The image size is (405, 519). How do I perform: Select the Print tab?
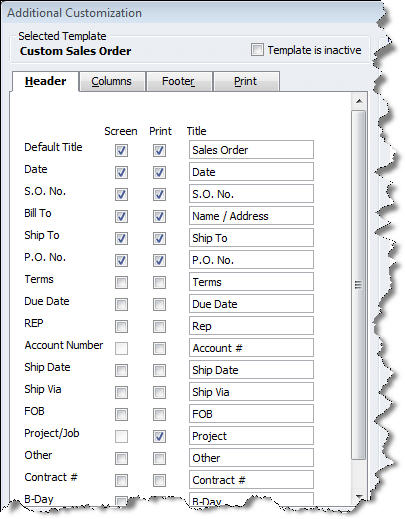[246, 81]
